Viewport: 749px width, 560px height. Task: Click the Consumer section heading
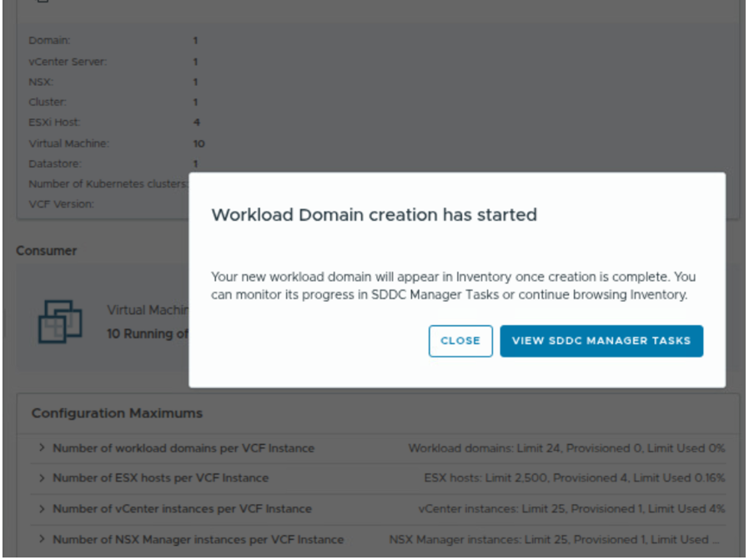click(x=47, y=251)
